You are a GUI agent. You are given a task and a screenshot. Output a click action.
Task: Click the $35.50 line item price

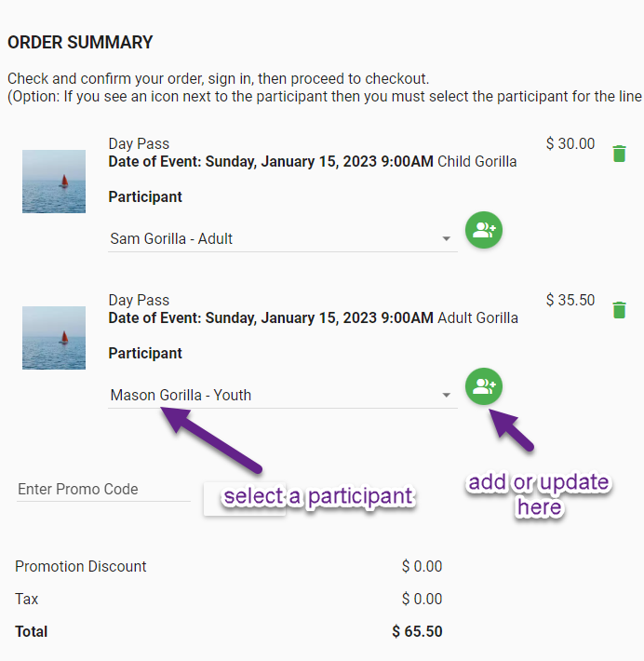570,300
